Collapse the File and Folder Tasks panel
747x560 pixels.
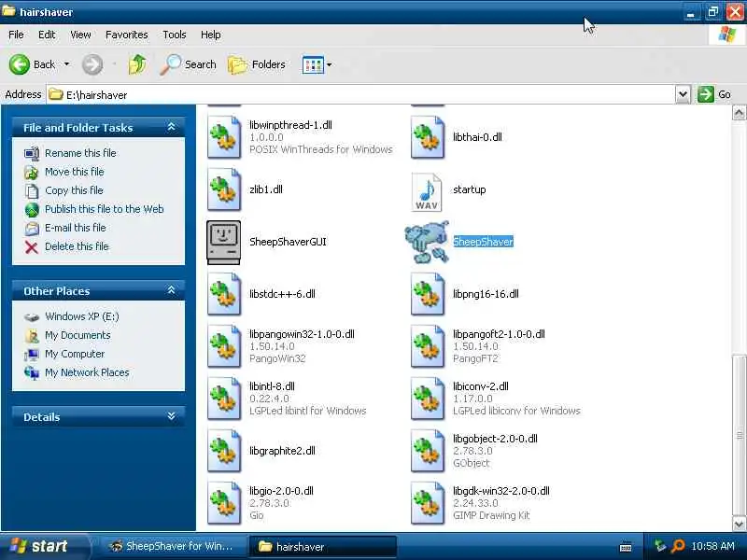pyautogui.click(x=172, y=127)
